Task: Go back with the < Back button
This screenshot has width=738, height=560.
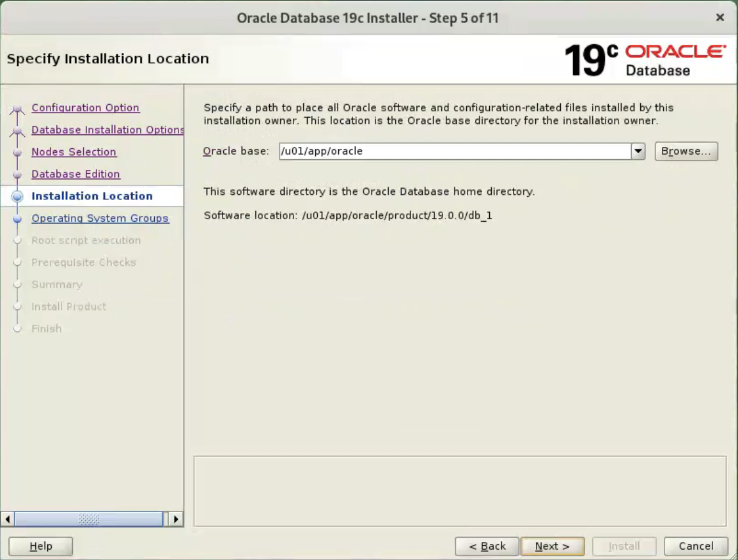Action: [487, 547]
